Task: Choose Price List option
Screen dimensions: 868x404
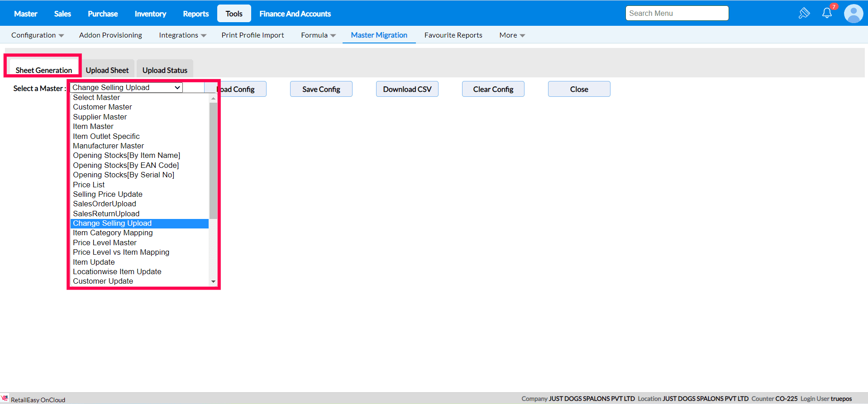Action: [139, 185]
